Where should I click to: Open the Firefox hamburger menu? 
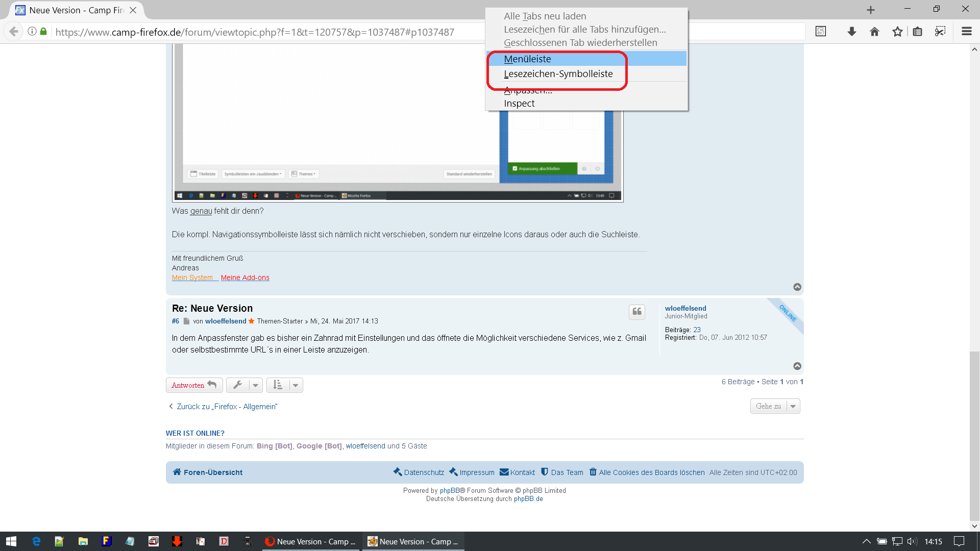(x=966, y=32)
